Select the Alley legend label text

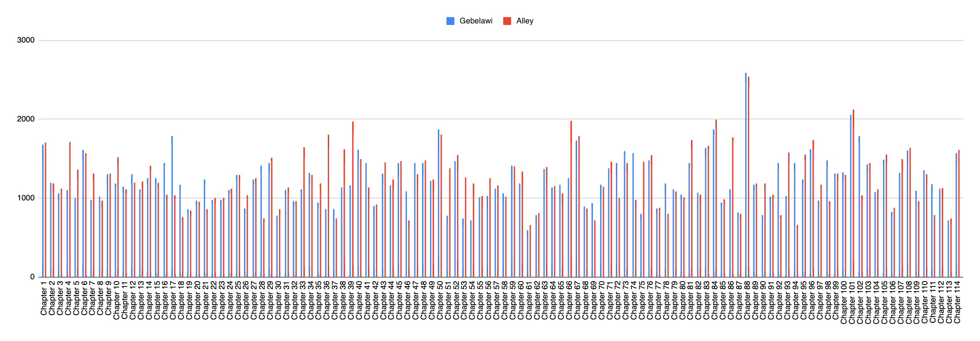tap(524, 21)
